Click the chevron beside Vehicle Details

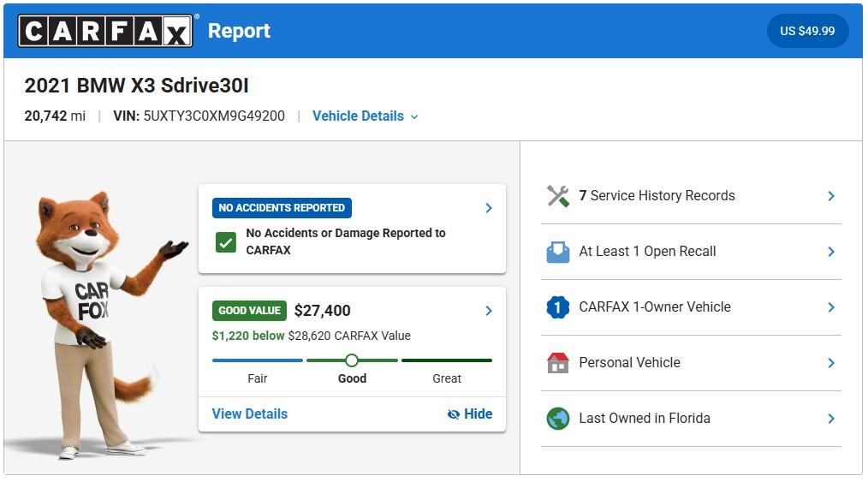pos(414,116)
